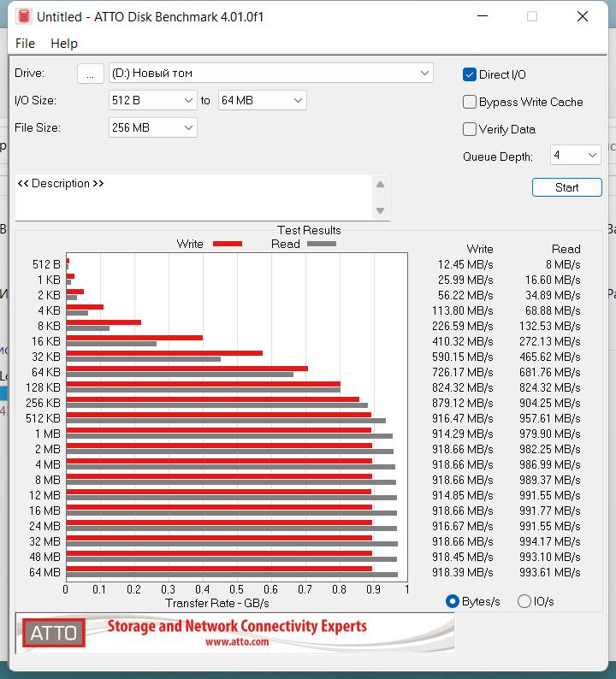Click the drive browse '...' button
This screenshot has height=679, width=616.
click(90, 74)
